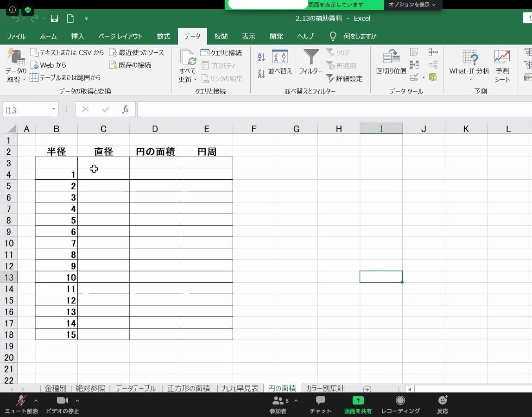Image resolution: width=532 pixels, height=417 pixels.
Task: Open the Customize Quick Access Toolbar dropdown
Action: tap(87, 19)
